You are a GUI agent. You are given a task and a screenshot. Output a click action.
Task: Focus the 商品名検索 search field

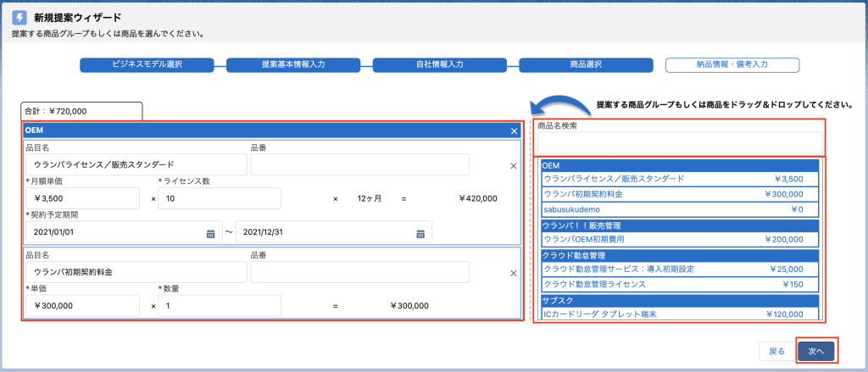click(680, 143)
